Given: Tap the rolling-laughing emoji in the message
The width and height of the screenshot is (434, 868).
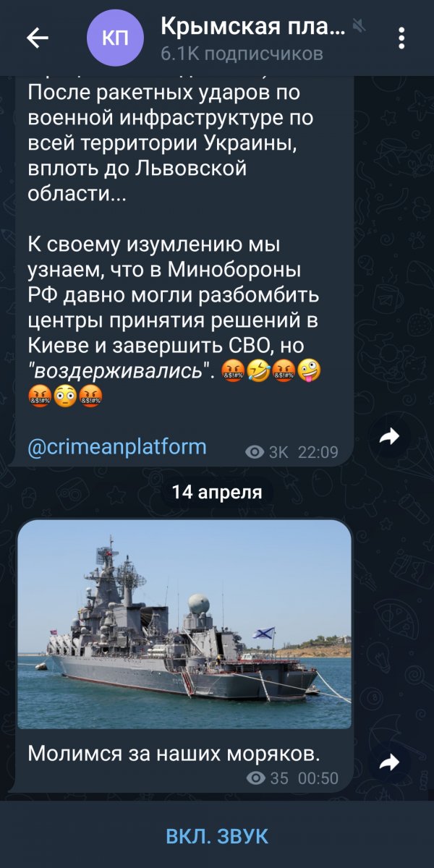Looking at the screenshot, I should point(258,373).
